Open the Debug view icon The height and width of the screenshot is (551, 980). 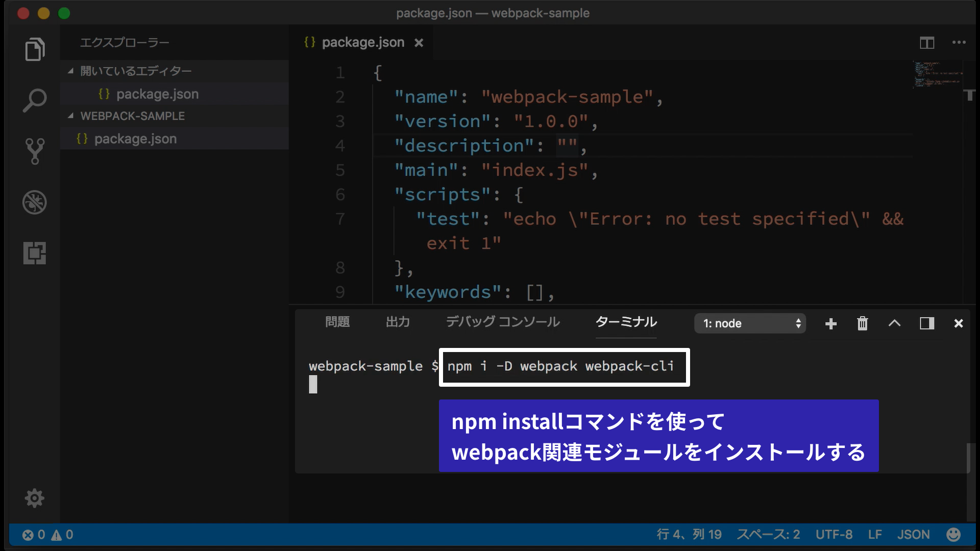35,202
